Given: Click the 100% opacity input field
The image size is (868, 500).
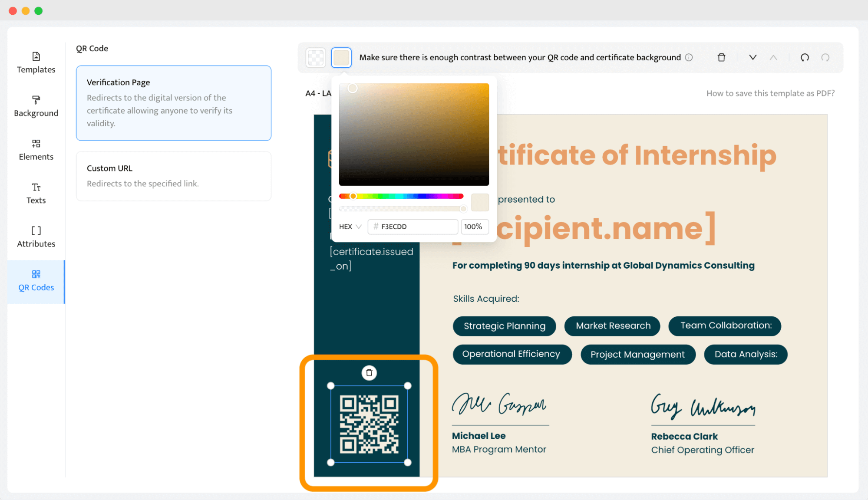Looking at the screenshot, I should coord(475,227).
